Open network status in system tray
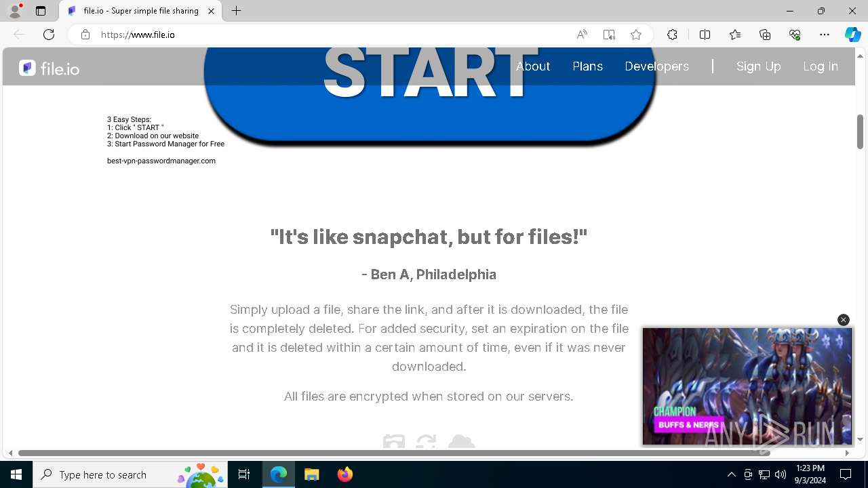 (764, 474)
